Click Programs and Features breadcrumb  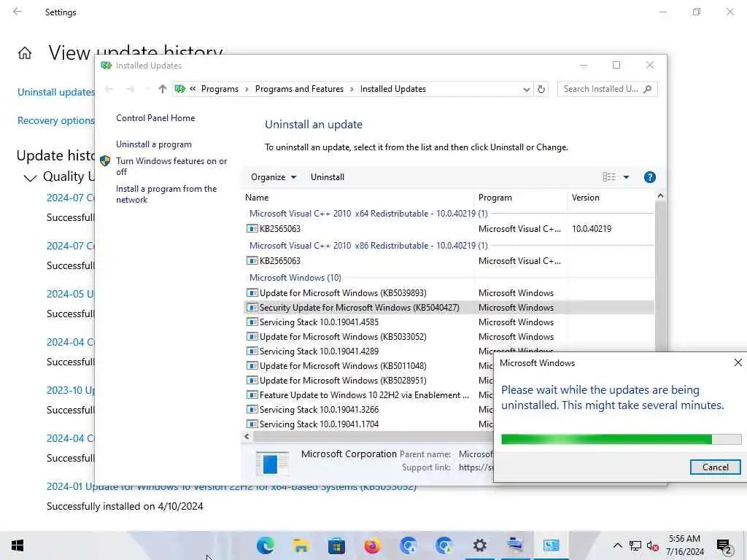tap(299, 89)
